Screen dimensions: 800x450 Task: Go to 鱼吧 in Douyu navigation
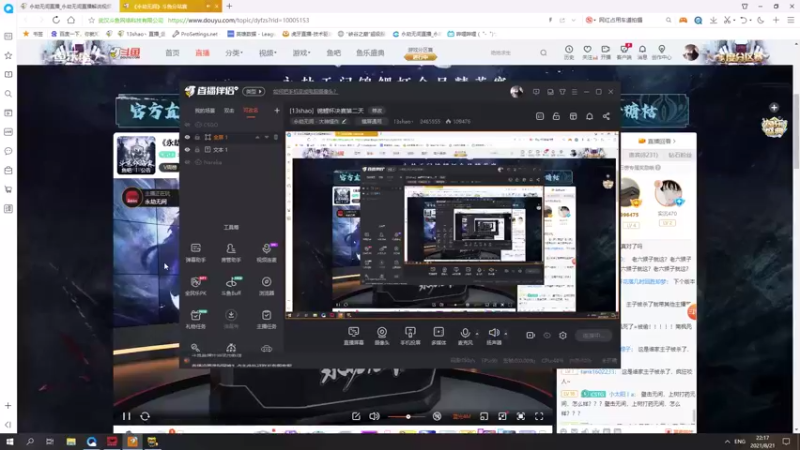point(334,53)
